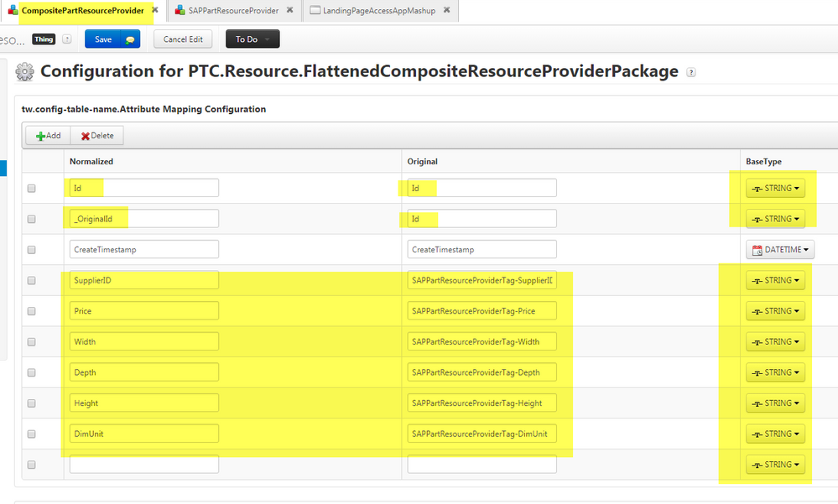Image resolution: width=838 pixels, height=504 pixels.
Task: Close the LandingPageAccessAppMashup tab
Action: pyautogui.click(x=447, y=9)
